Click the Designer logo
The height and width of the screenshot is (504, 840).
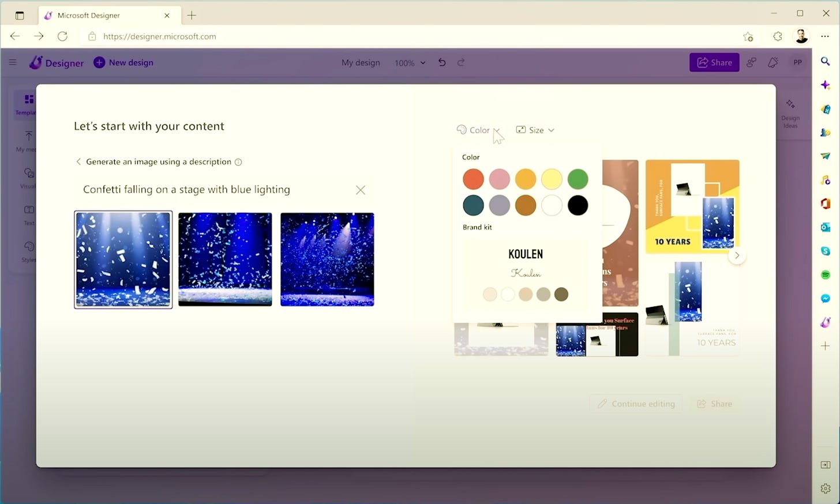point(57,62)
